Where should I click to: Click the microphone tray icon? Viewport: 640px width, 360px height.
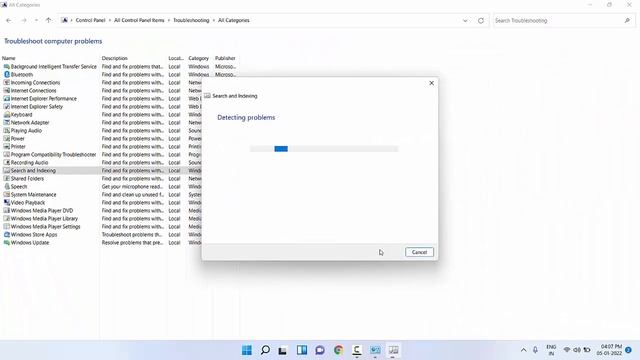pyautogui.click(x=535, y=350)
